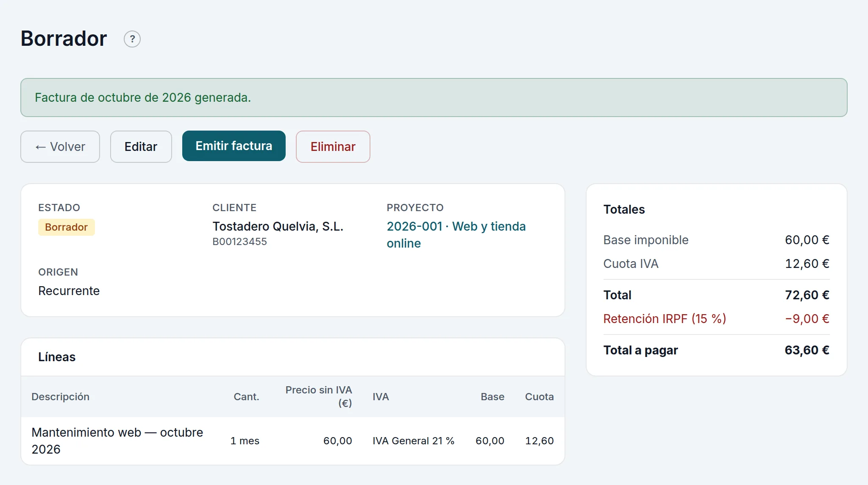The height and width of the screenshot is (485, 868).
Task: Click the Borrador page title
Action: (64, 39)
